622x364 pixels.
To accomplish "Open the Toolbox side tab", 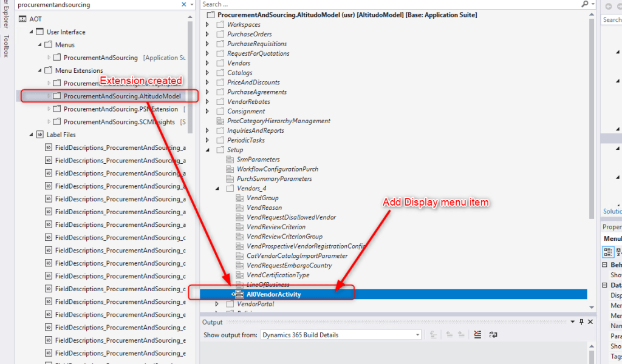I will 6,46.
